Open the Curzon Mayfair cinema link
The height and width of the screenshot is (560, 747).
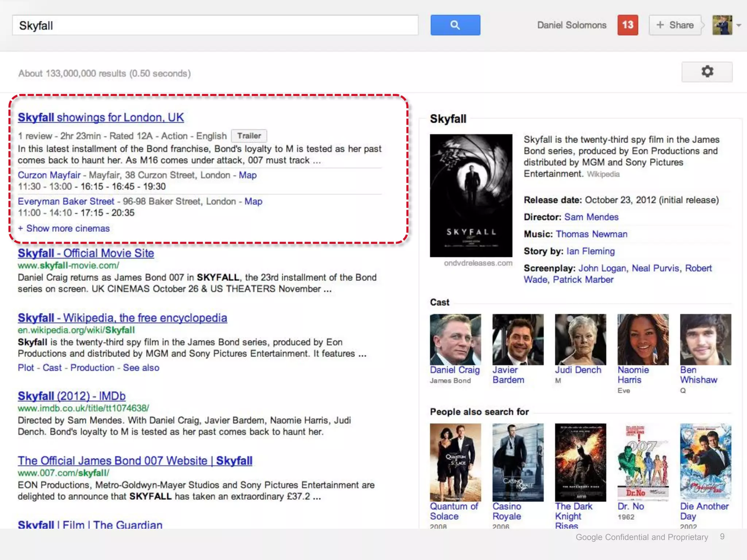49,175
